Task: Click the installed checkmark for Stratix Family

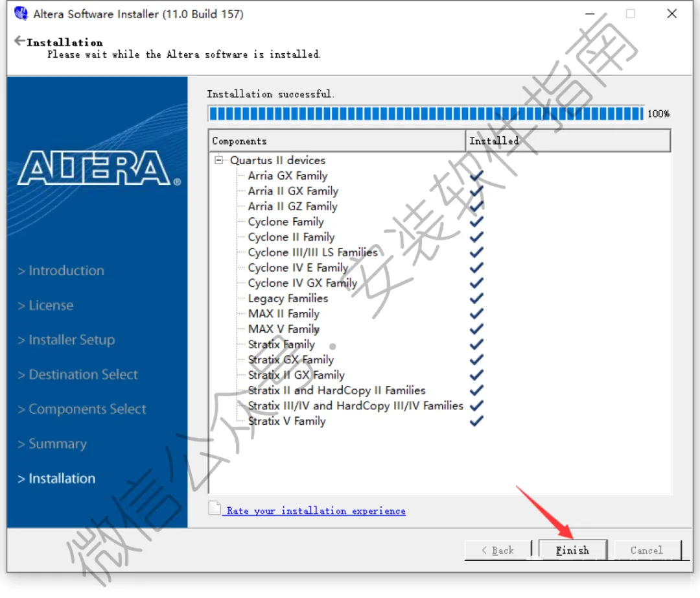Action: coord(477,344)
